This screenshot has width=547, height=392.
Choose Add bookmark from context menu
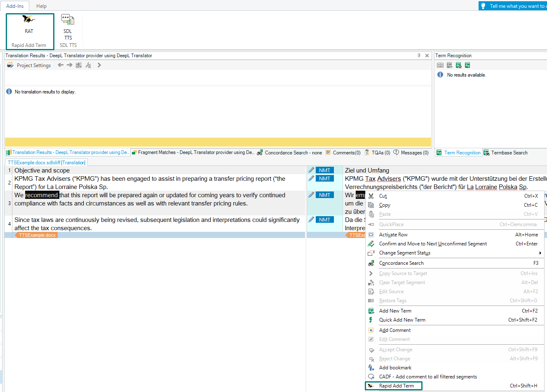coord(455,368)
